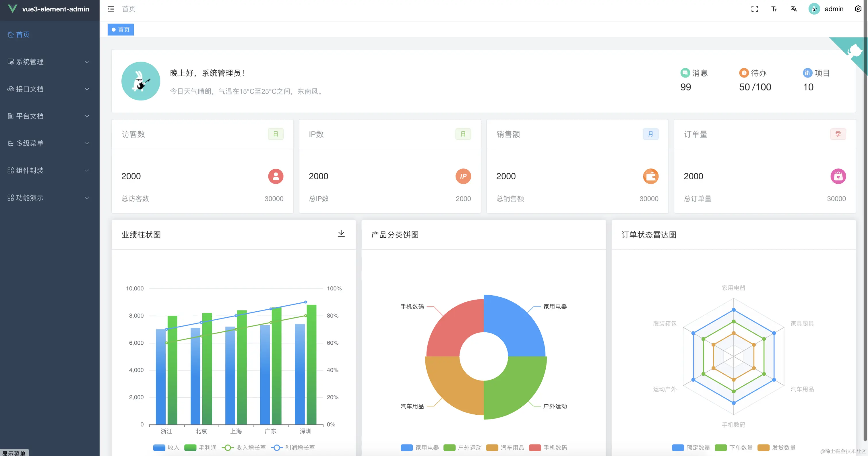Viewport: 868px width, 456px height.
Task: Toggle 收入 series in bar chart legend
Action: 159,448
